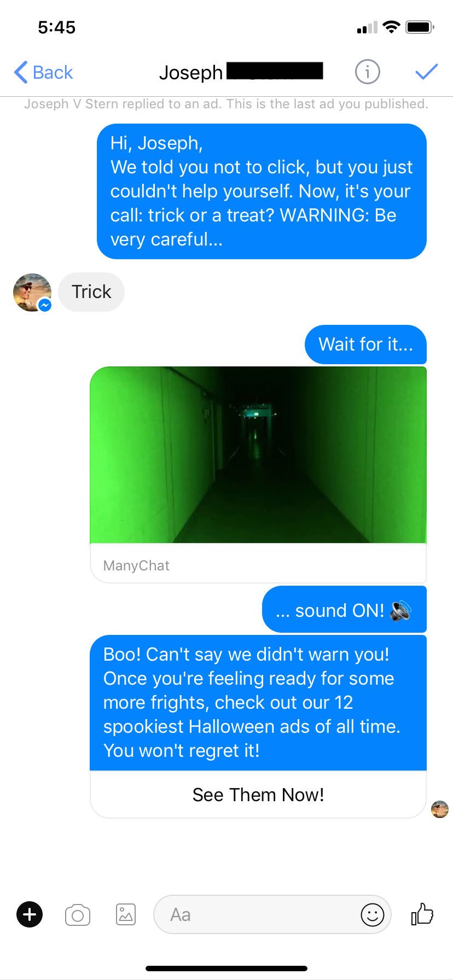The height and width of the screenshot is (980, 453).
Task: Tap Joseph's profile avatar beside Trick
Action: tap(32, 293)
